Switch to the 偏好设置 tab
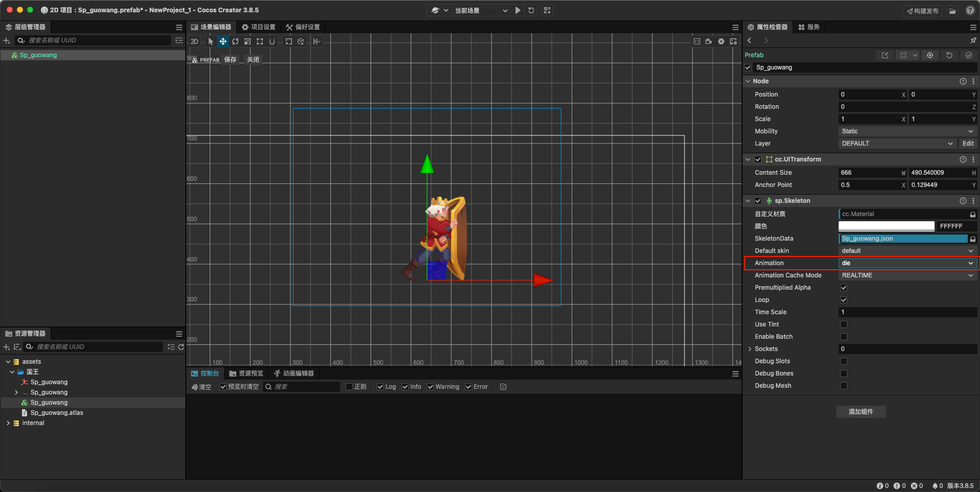 click(303, 27)
